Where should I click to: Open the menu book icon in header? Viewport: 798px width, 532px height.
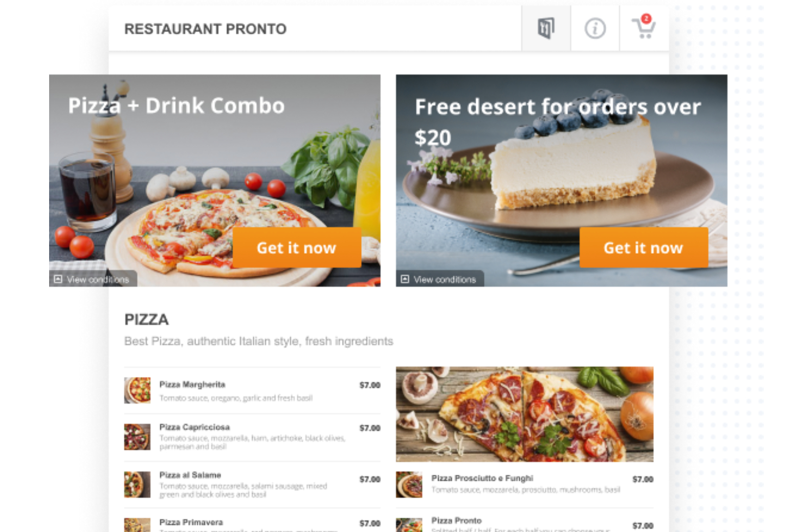546,29
